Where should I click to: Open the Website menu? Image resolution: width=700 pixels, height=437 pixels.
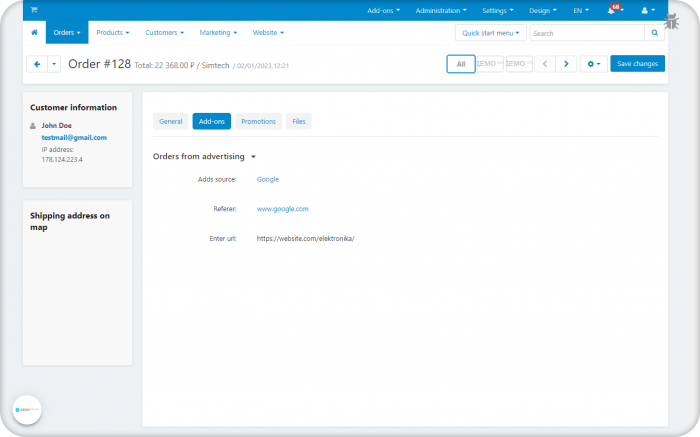(x=268, y=33)
